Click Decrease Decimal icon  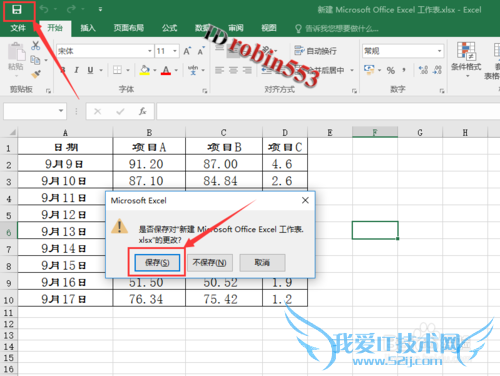click(x=437, y=70)
